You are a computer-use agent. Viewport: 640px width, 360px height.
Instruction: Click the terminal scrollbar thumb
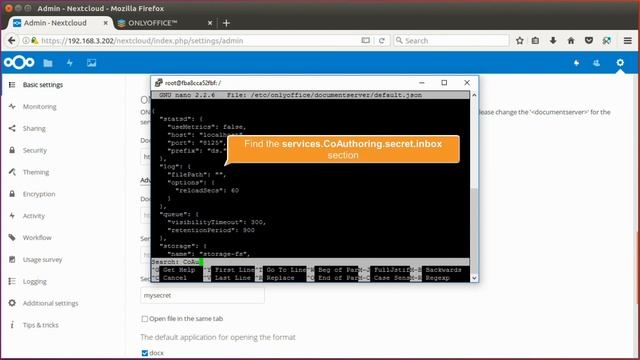pos(474,231)
